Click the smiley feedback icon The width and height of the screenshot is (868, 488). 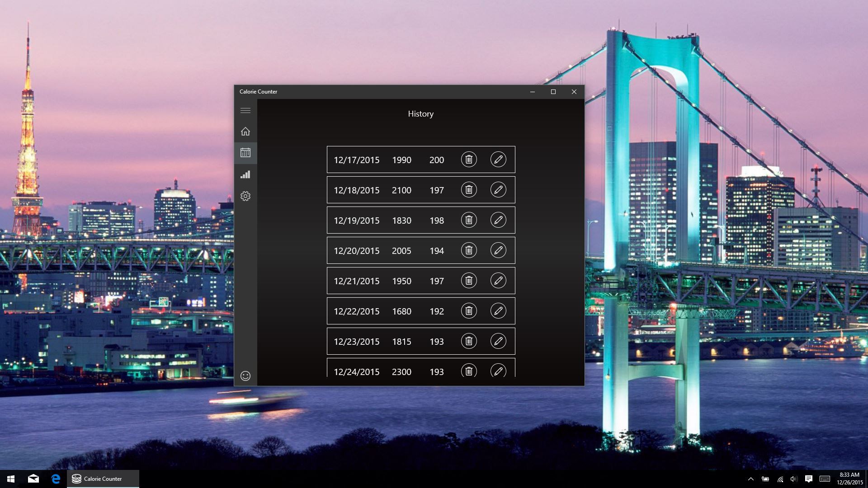(245, 376)
